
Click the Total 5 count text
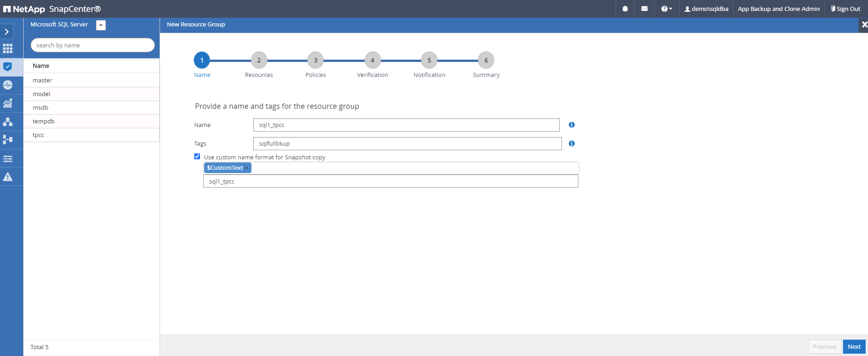[x=40, y=347]
